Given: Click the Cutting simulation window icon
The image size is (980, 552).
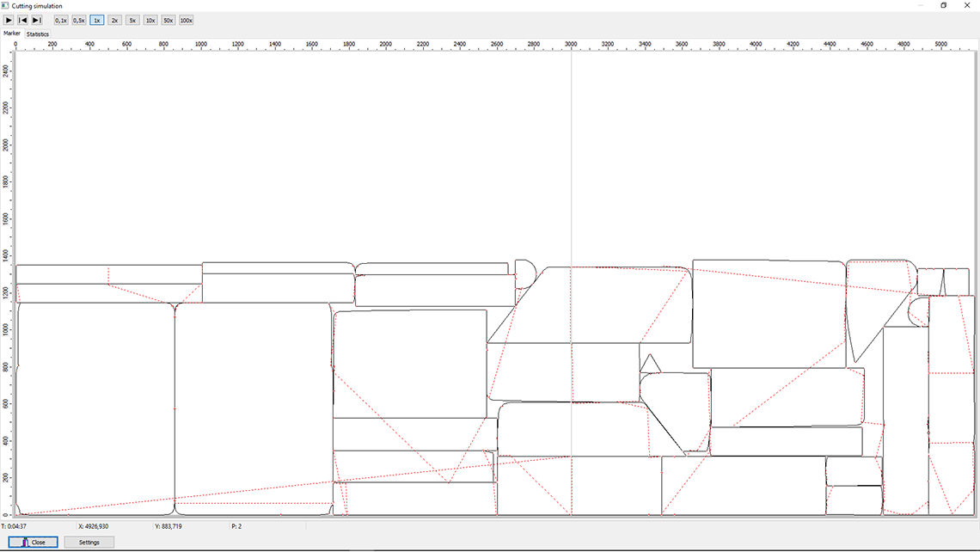Looking at the screenshot, I should (5, 5).
